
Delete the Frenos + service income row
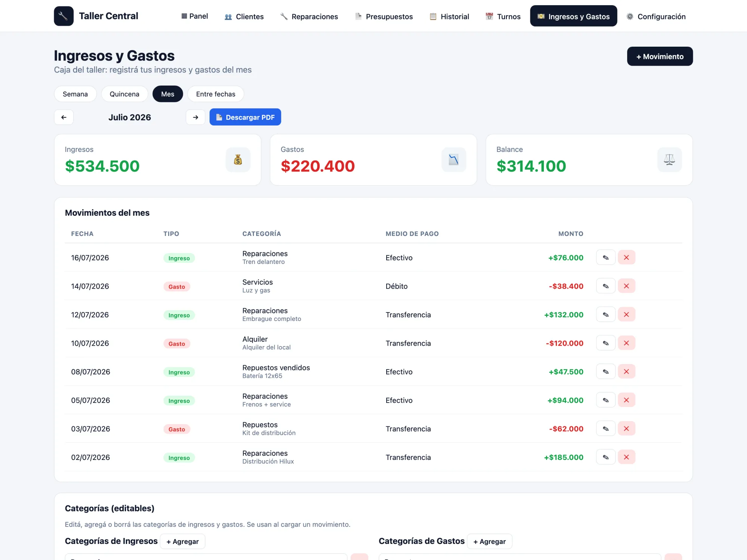tap(626, 400)
